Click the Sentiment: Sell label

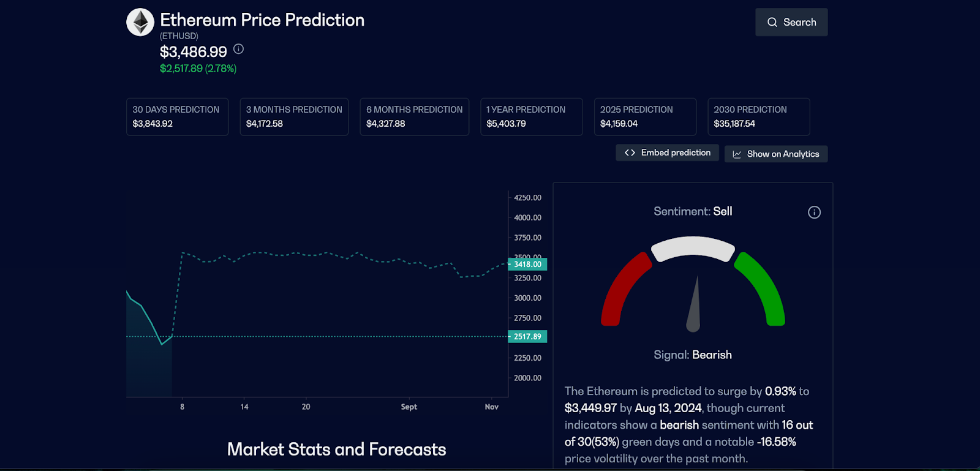[693, 211]
